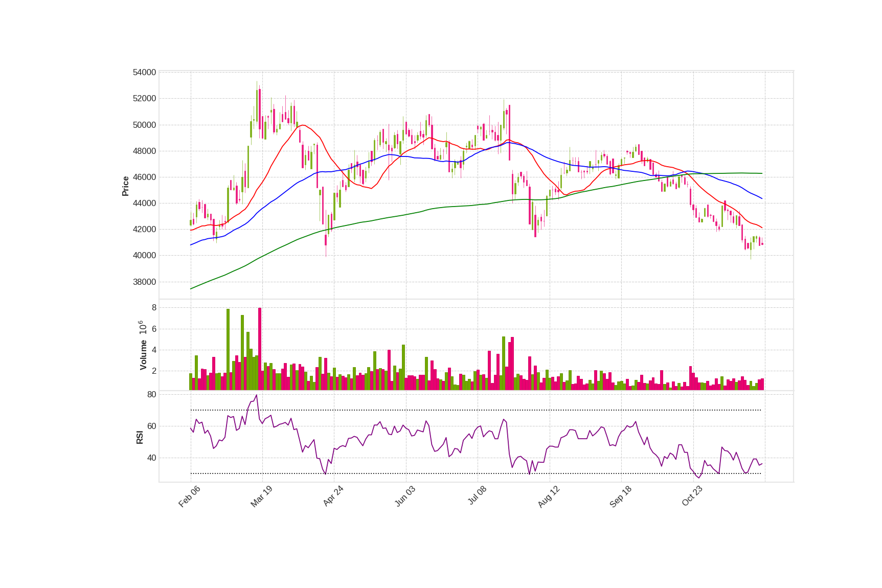Screen dimensions: 882x588
Task: Click the 40000 price axis label
Action: pos(144,255)
